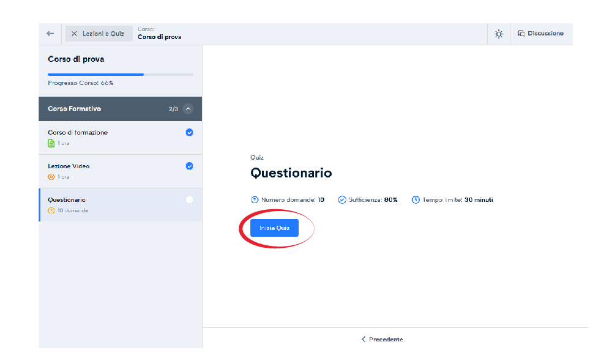This screenshot has width=612, height=364.
Task: Mark the Questionario lesson circle as complete
Action: click(x=189, y=199)
